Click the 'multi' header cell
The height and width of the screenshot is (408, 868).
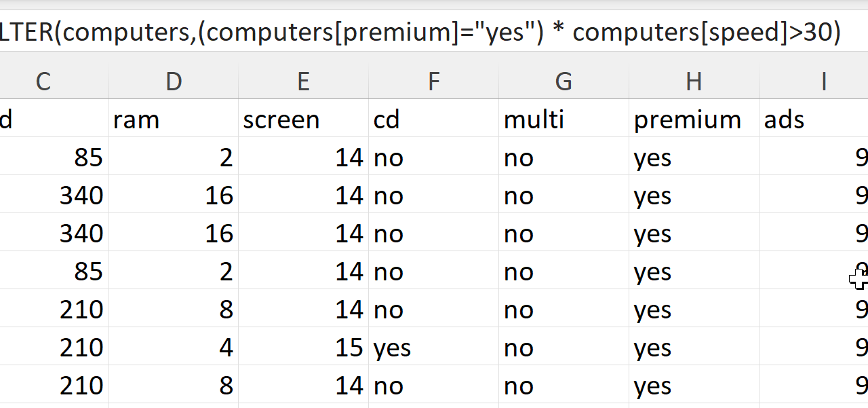tap(564, 119)
